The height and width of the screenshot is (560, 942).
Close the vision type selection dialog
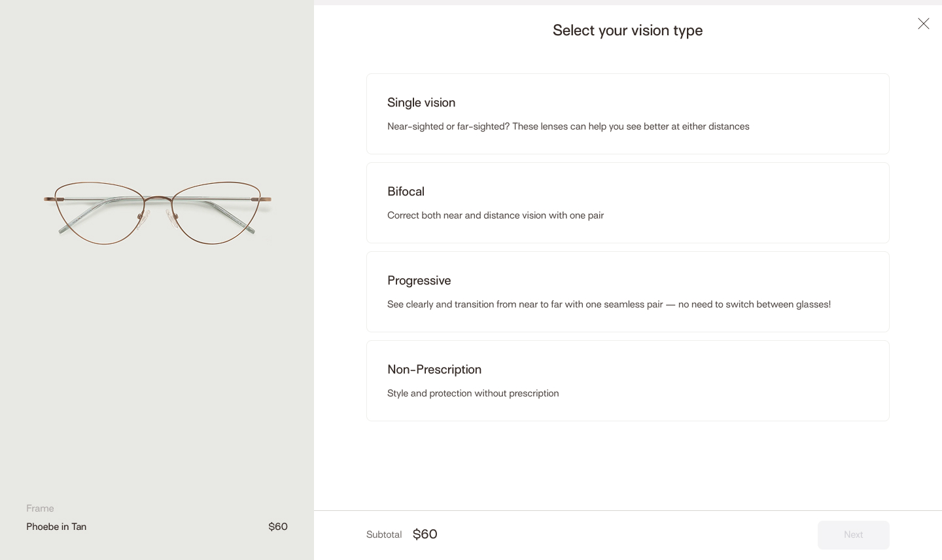(924, 24)
